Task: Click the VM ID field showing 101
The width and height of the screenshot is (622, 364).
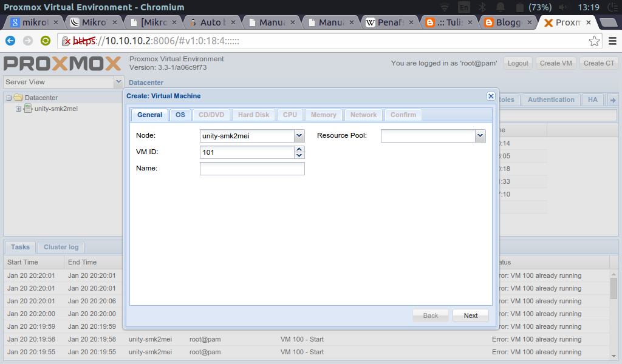Action: point(247,152)
